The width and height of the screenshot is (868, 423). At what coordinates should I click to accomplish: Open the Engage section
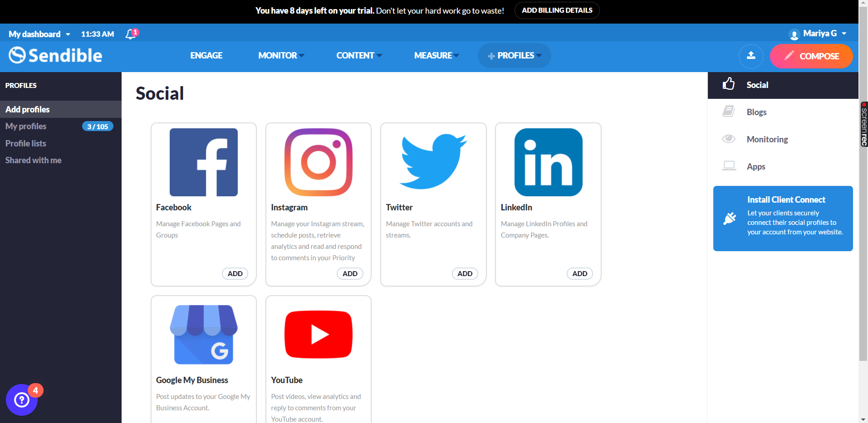206,55
